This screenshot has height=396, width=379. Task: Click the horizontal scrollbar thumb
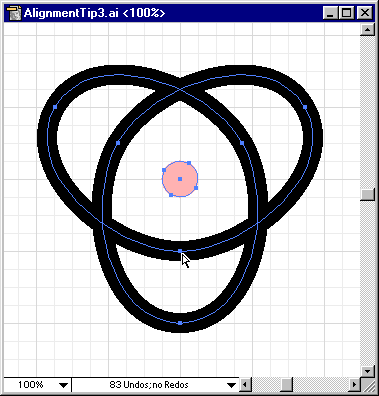[286, 385]
